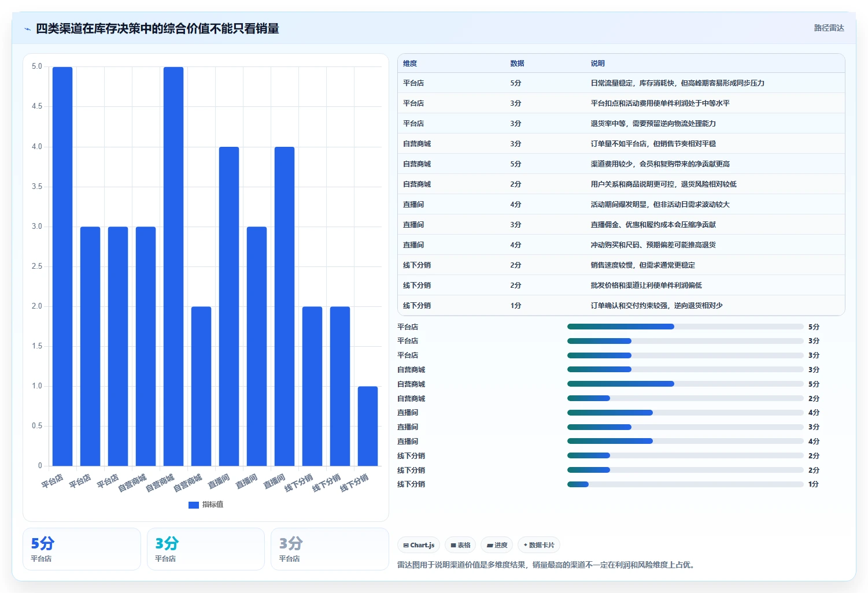Click the 自营商城 2分 progress bar
The image size is (868, 593).
point(685,398)
